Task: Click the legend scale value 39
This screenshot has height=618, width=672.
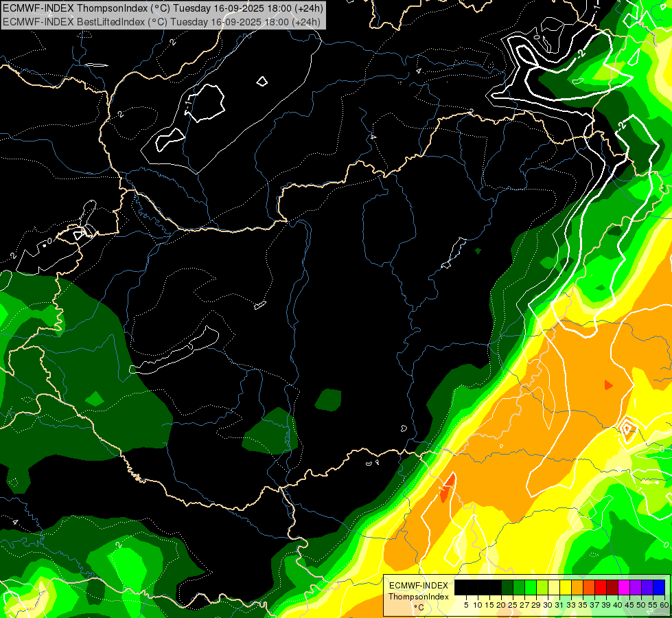Action: pyautogui.click(x=606, y=605)
